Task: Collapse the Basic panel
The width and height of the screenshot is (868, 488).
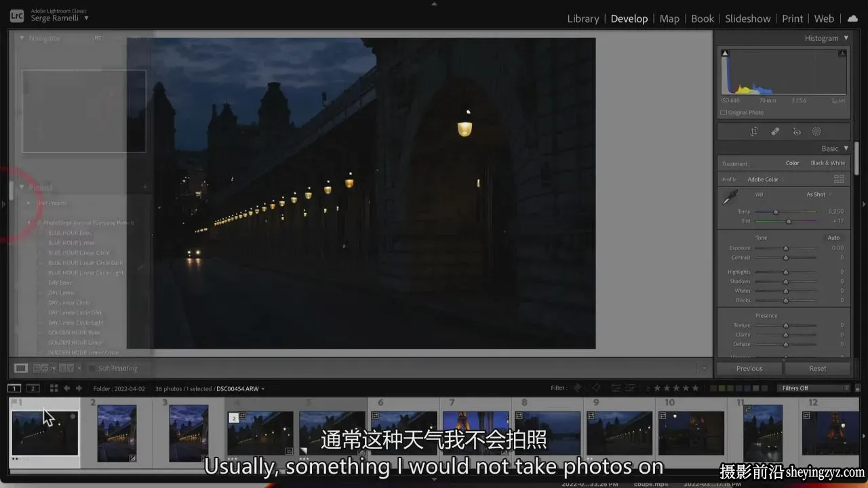Action: (846, 148)
